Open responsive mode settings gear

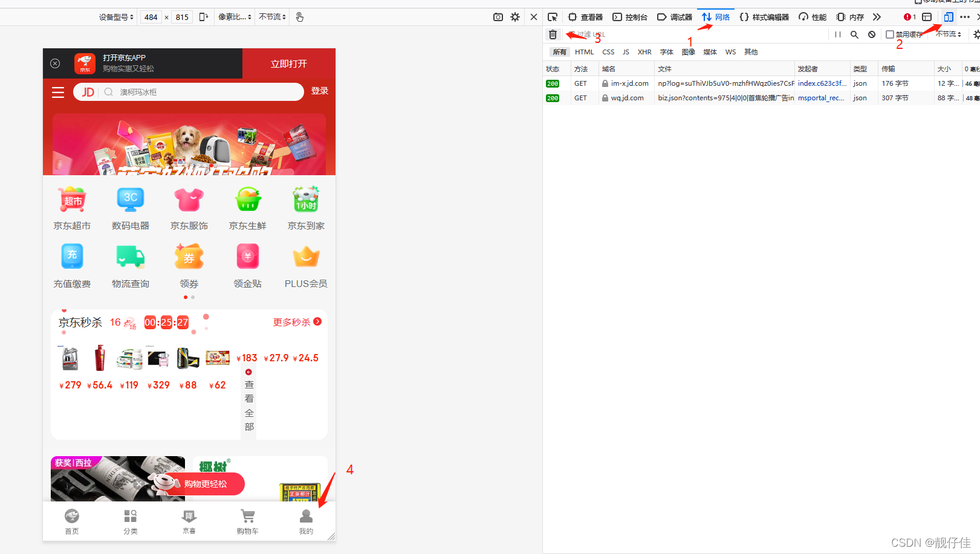pyautogui.click(x=515, y=17)
